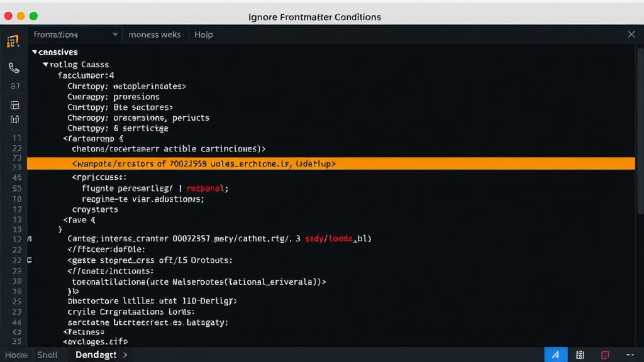644x362 pixels.
Task: Click the vertical scrollbar on the right
Action: [x=640, y=131]
